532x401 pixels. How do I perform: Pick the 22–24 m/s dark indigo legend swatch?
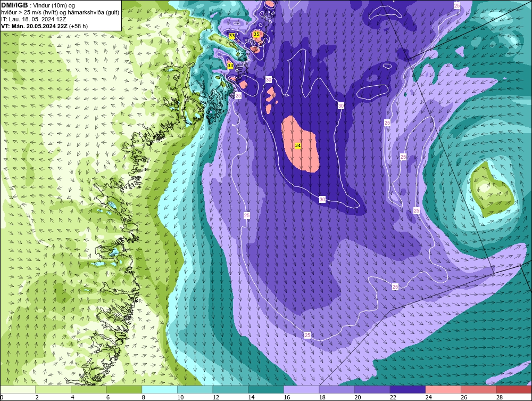408,389
